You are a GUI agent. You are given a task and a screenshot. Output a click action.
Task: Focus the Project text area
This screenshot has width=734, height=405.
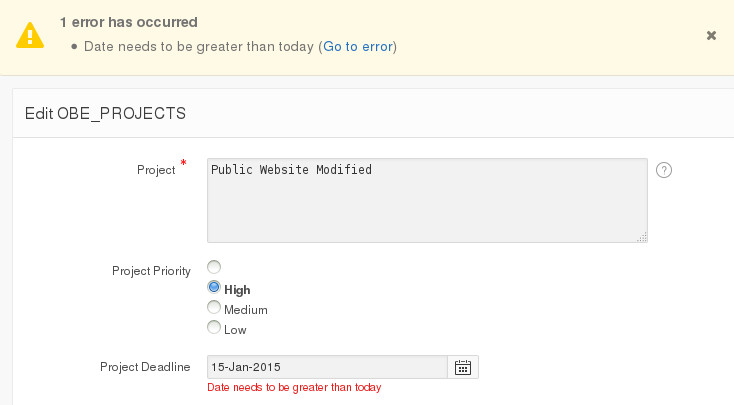(x=427, y=200)
